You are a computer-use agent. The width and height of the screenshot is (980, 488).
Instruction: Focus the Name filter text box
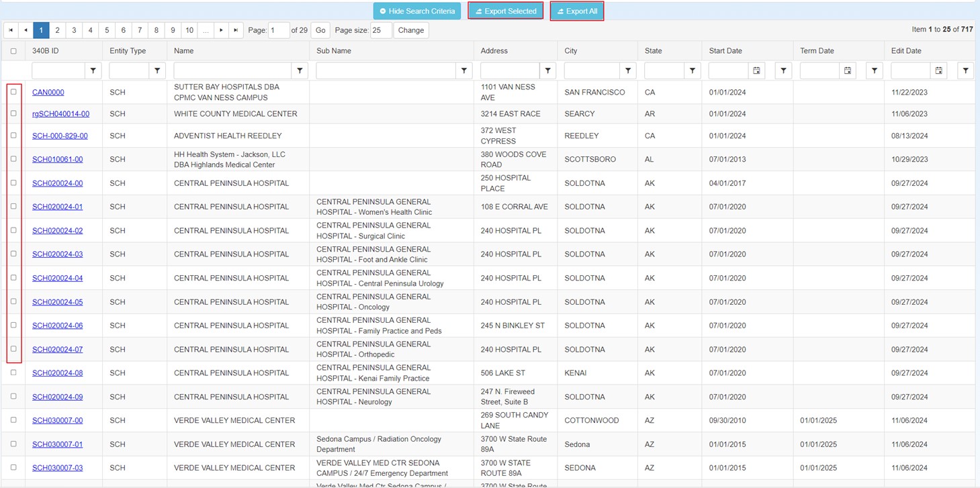(233, 70)
